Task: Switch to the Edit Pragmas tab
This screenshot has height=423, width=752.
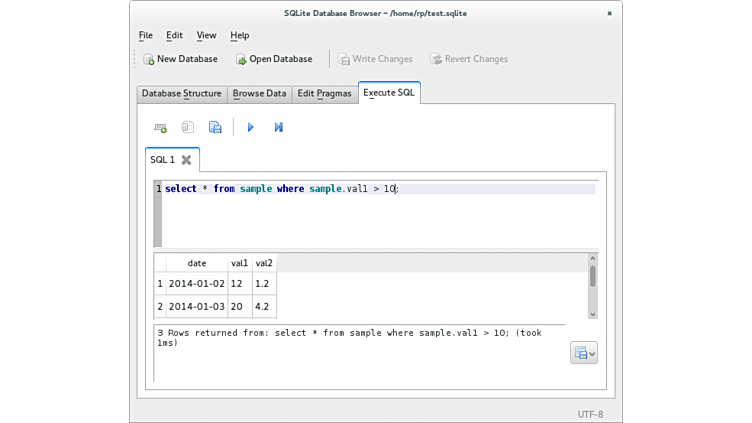Action: point(324,93)
